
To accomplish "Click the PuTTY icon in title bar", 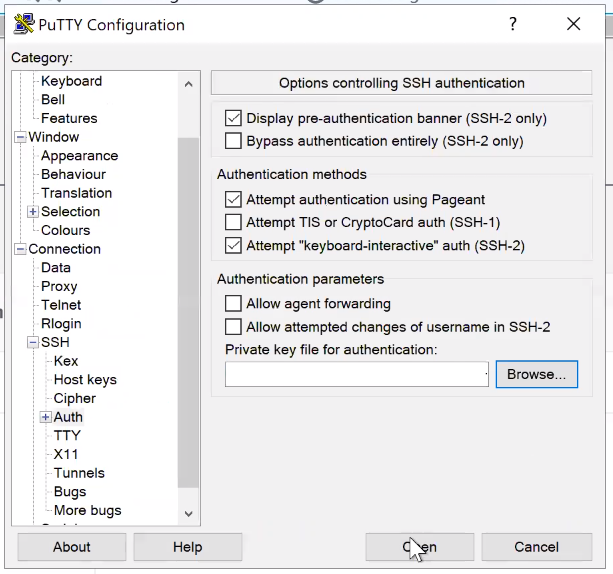I will click(23, 25).
